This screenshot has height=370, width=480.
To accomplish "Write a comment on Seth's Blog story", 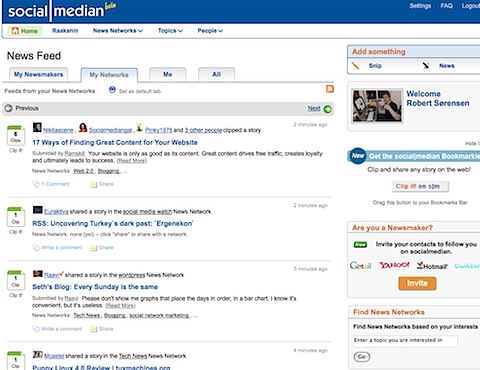I will click(x=57, y=329).
